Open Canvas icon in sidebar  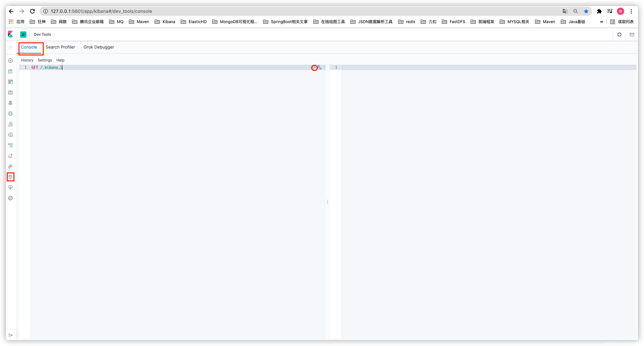coord(11,93)
